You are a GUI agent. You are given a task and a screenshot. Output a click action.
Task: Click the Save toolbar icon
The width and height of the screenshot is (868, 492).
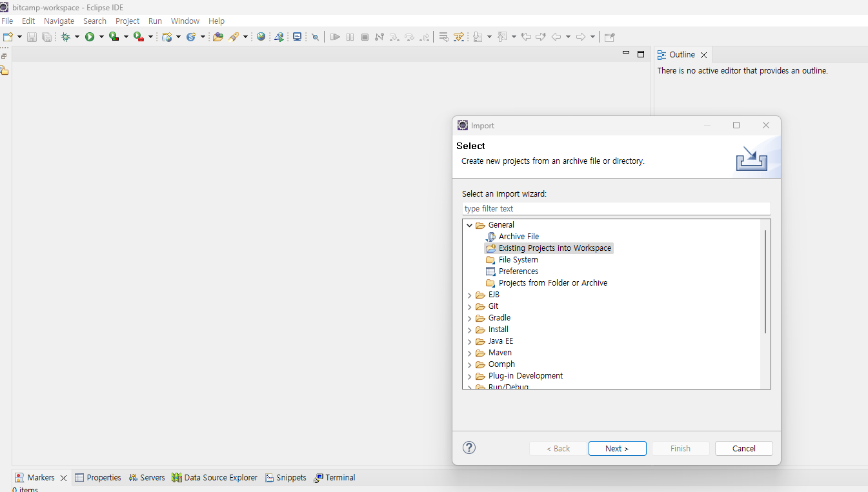pyautogui.click(x=32, y=37)
